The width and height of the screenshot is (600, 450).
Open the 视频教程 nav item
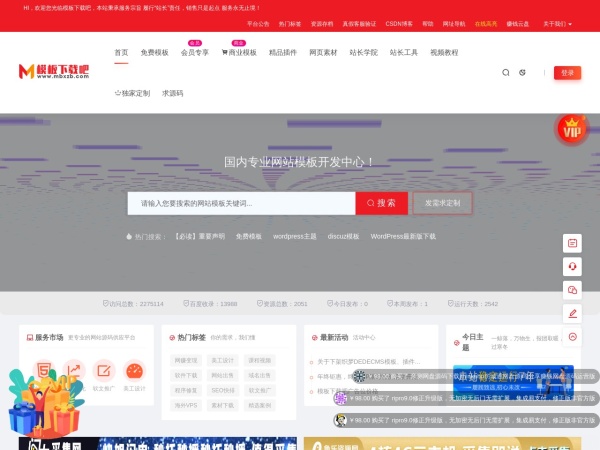click(444, 52)
